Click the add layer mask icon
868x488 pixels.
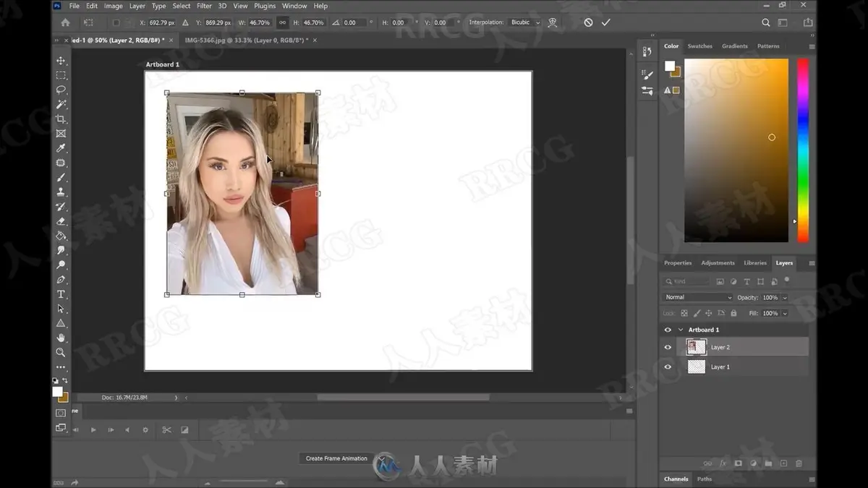(x=738, y=463)
